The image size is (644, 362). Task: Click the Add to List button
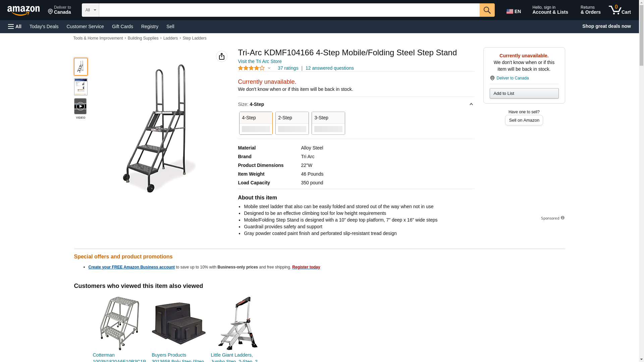pyautogui.click(x=524, y=93)
